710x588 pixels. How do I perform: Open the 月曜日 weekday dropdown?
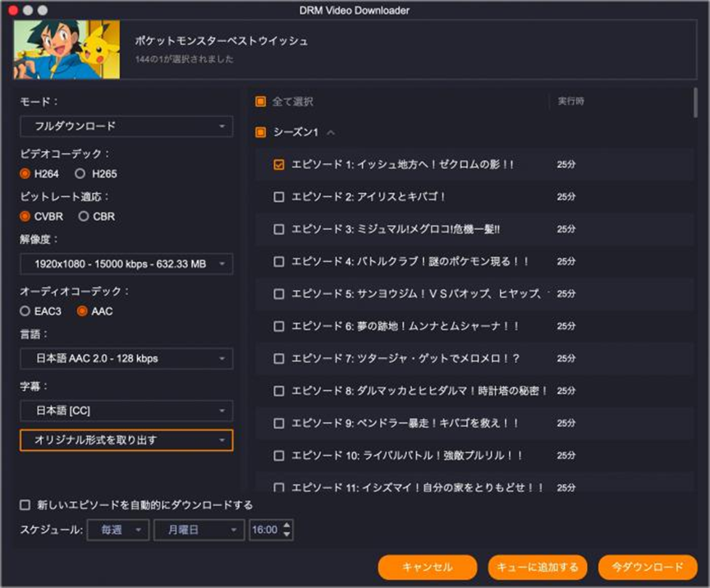(199, 530)
